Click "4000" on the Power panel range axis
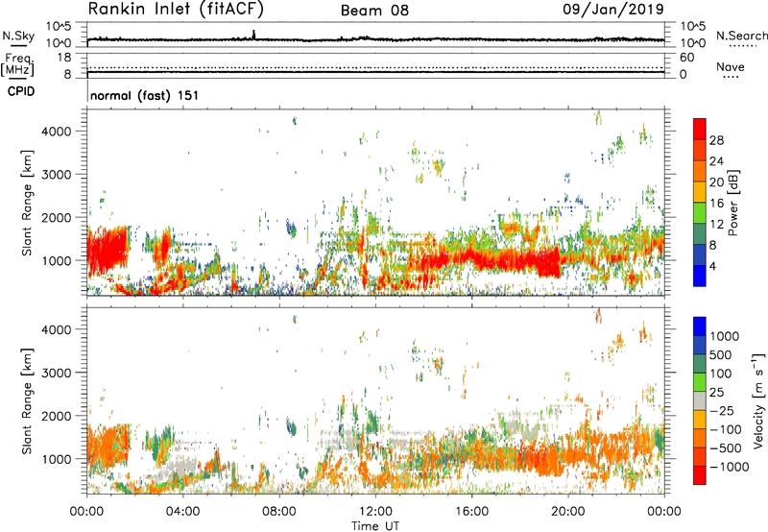768x532 pixels. [x=56, y=132]
